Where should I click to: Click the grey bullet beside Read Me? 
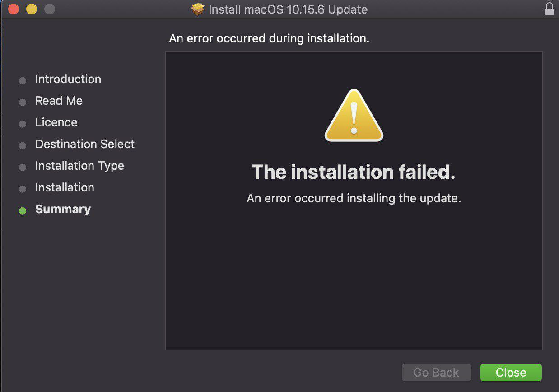23,103
